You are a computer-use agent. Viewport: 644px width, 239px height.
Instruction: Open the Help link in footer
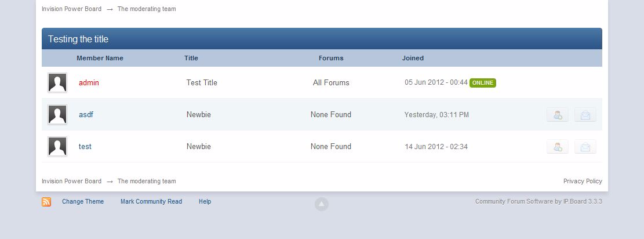click(205, 202)
